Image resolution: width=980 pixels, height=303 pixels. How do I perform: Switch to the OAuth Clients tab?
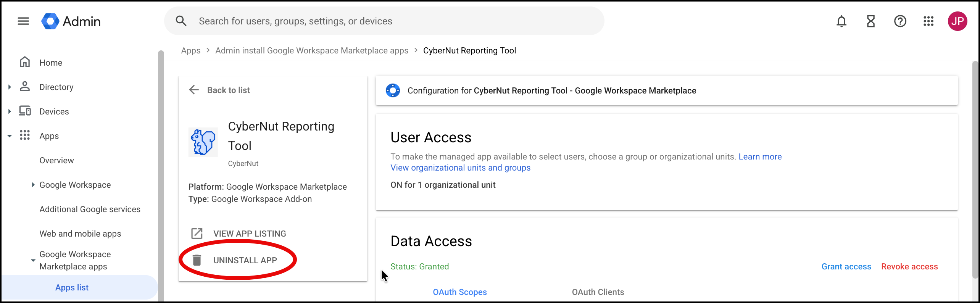point(598,292)
